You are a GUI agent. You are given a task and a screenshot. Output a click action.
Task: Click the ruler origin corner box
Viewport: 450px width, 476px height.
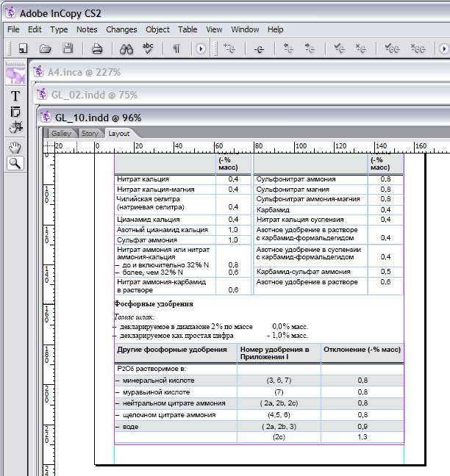(x=49, y=147)
